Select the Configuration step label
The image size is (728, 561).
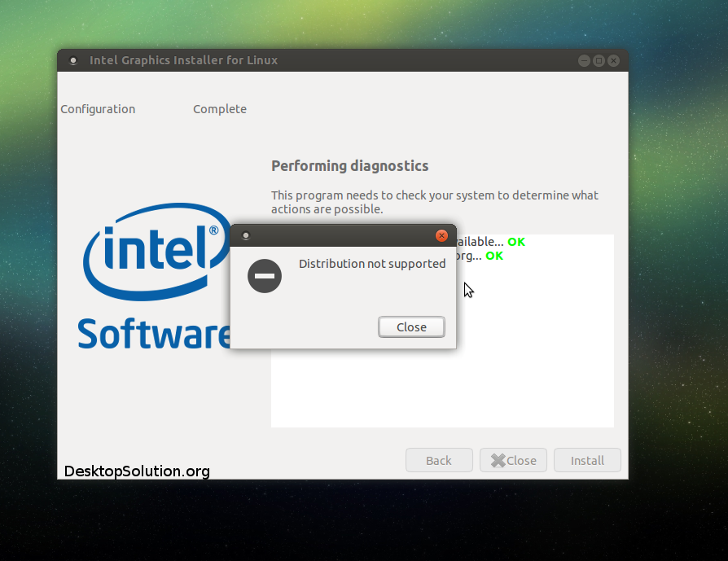tap(98, 109)
